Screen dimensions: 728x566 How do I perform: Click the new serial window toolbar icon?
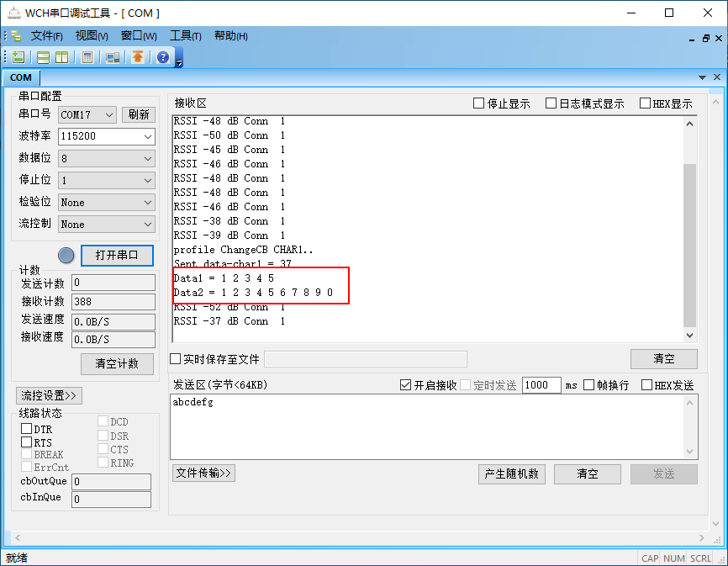tap(18, 57)
